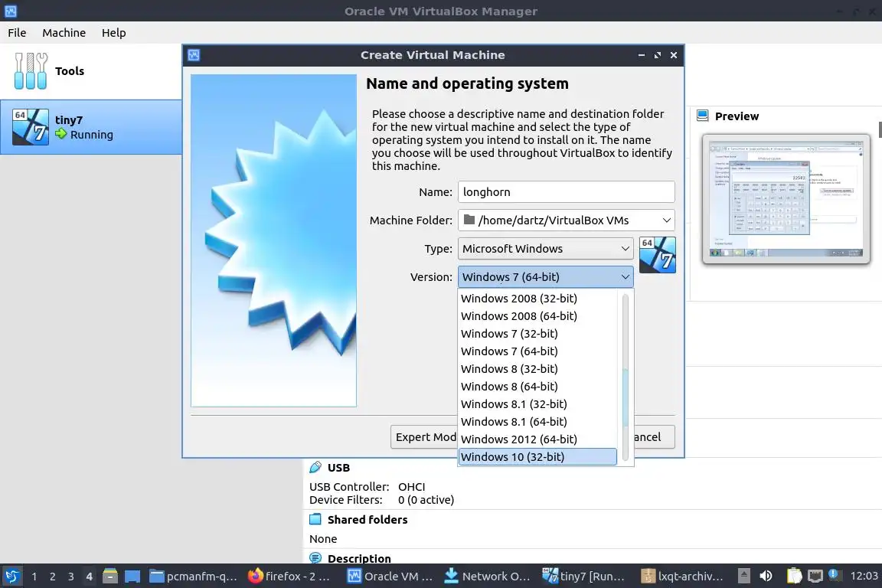Switch to virtual desktop 2
This screenshot has width=882, height=588.
tap(52, 577)
